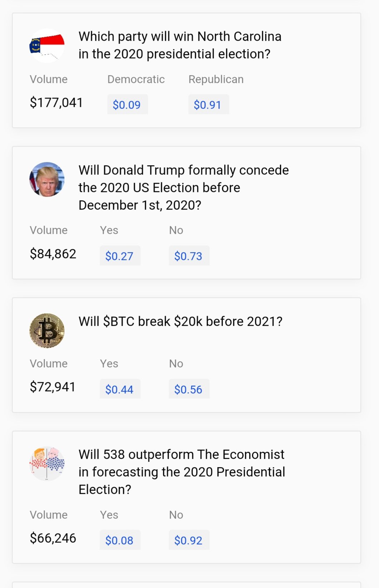The height and width of the screenshot is (588, 379).
Task: Open the $BTC break $20k market title
Action: pos(180,321)
